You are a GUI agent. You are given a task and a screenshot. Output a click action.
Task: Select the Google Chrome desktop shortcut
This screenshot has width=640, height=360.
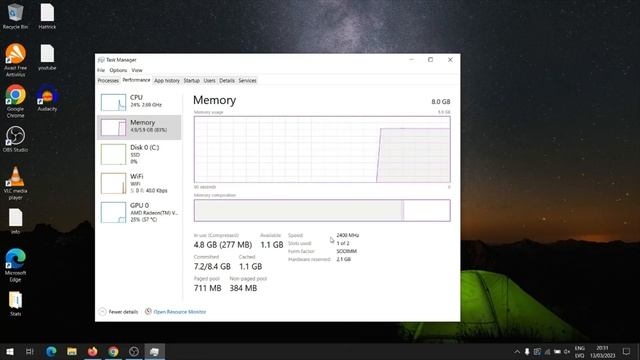click(x=16, y=101)
